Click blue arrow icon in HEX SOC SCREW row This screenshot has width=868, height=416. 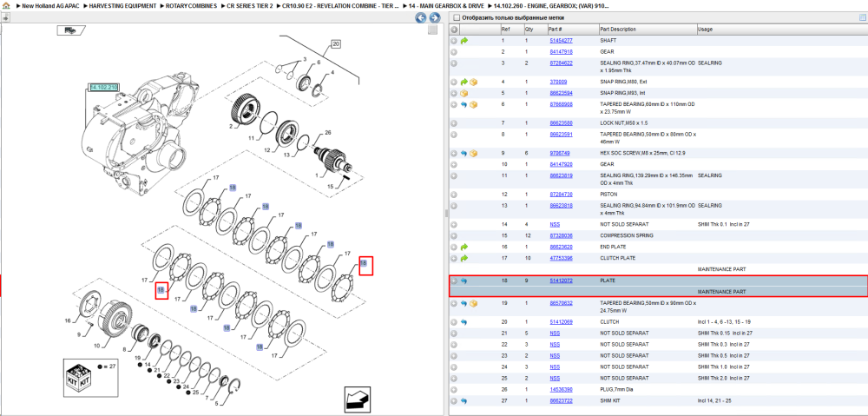click(464, 154)
